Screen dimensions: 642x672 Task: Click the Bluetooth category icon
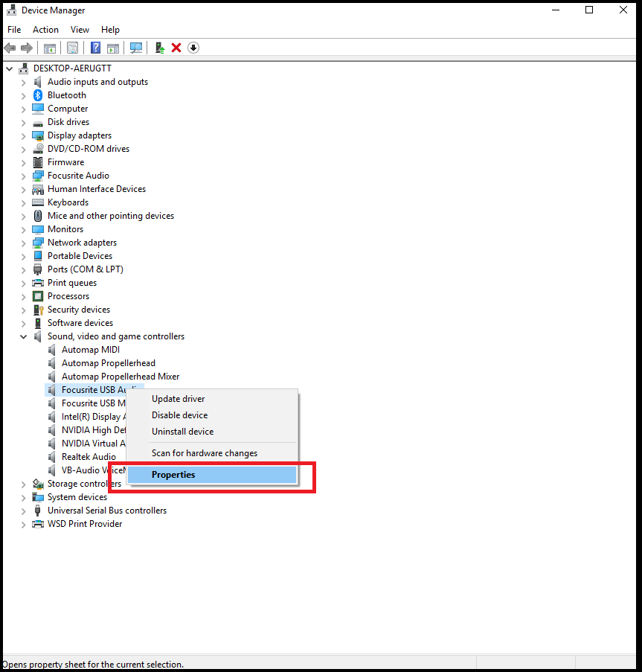(38, 95)
